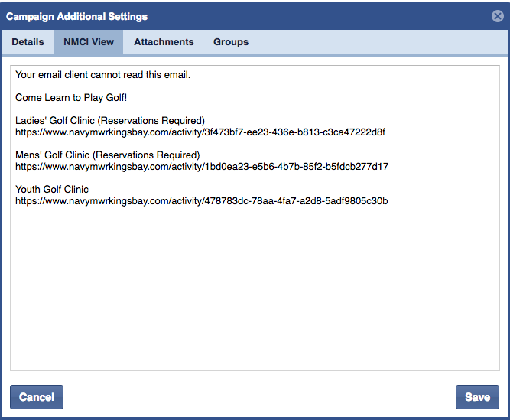The width and height of the screenshot is (510, 420).
Task: Click the Youth Golf Clinic heading text
Action: point(52,190)
